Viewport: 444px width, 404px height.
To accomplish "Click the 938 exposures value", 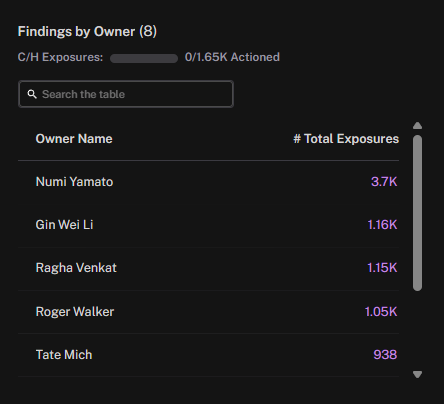I will (385, 355).
